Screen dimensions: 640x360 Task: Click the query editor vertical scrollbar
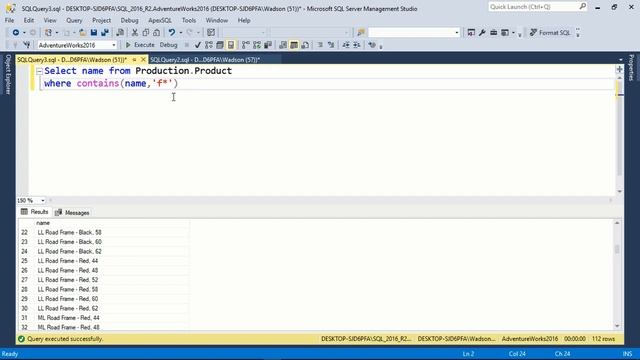[x=620, y=135]
